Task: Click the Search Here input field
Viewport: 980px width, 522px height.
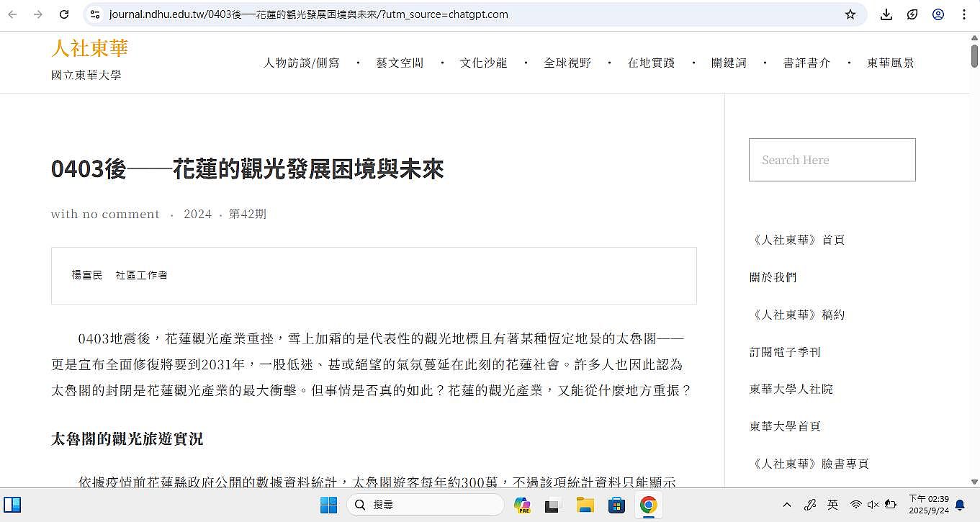Action: click(832, 160)
